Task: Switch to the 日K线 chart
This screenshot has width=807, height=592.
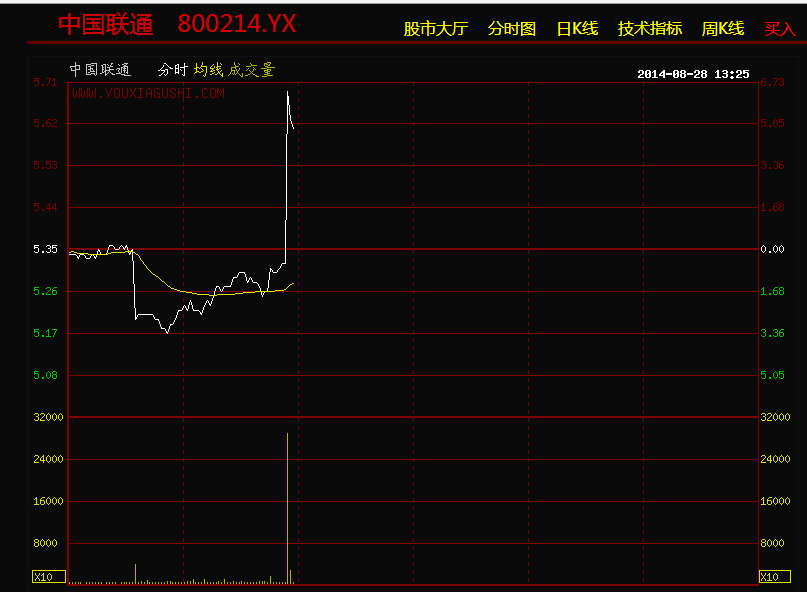Action: click(577, 29)
